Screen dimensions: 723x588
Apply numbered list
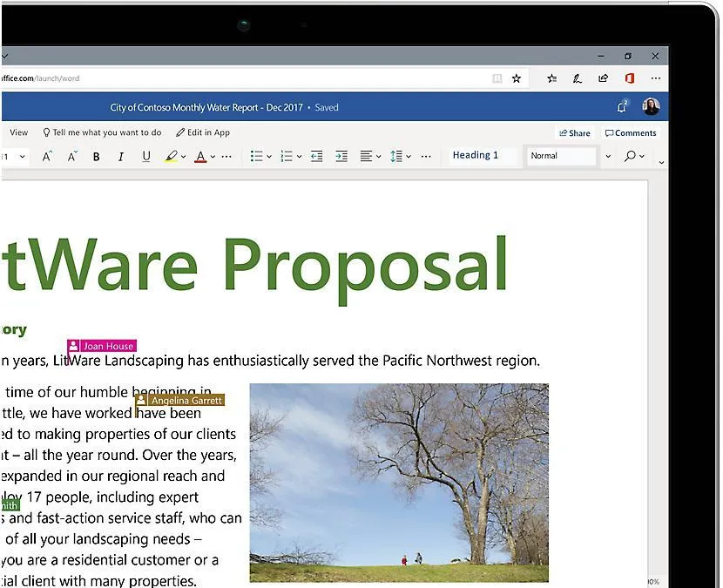click(287, 156)
